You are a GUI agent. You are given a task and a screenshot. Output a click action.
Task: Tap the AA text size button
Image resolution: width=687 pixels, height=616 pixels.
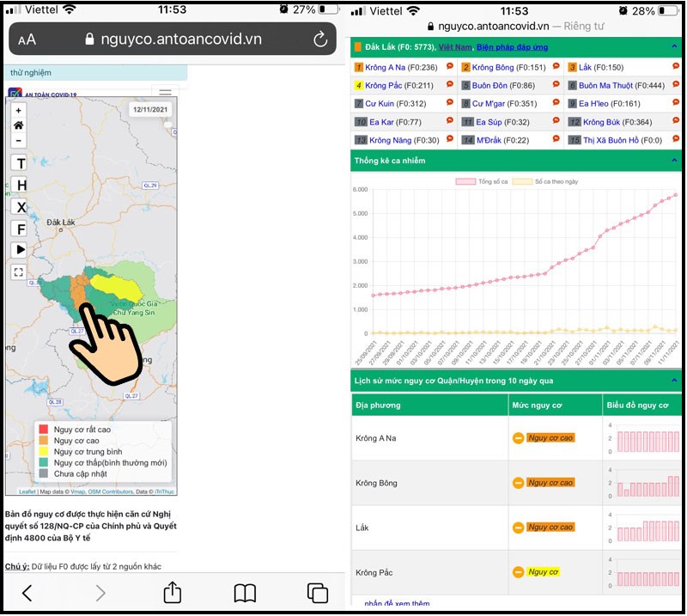pos(27,40)
